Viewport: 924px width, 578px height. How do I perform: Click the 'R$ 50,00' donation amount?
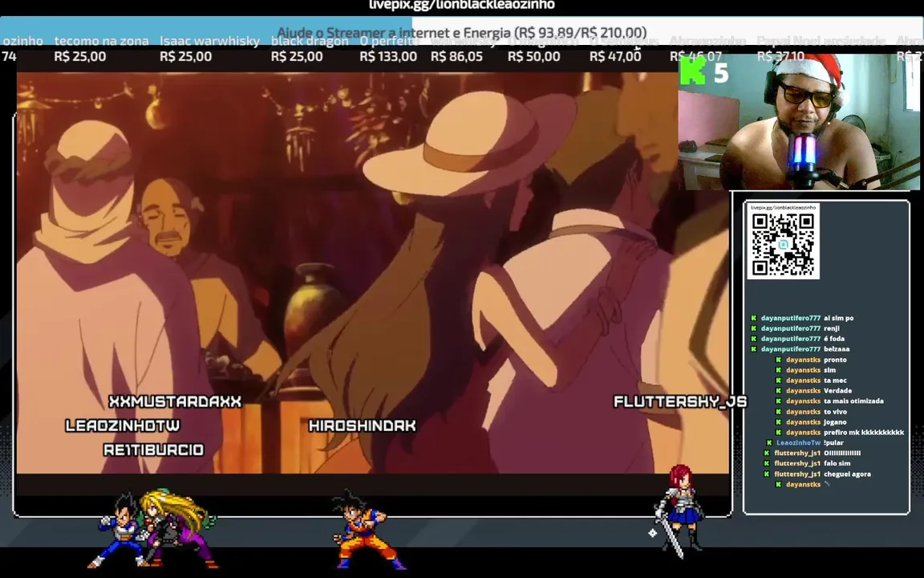[x=534, y=57]
